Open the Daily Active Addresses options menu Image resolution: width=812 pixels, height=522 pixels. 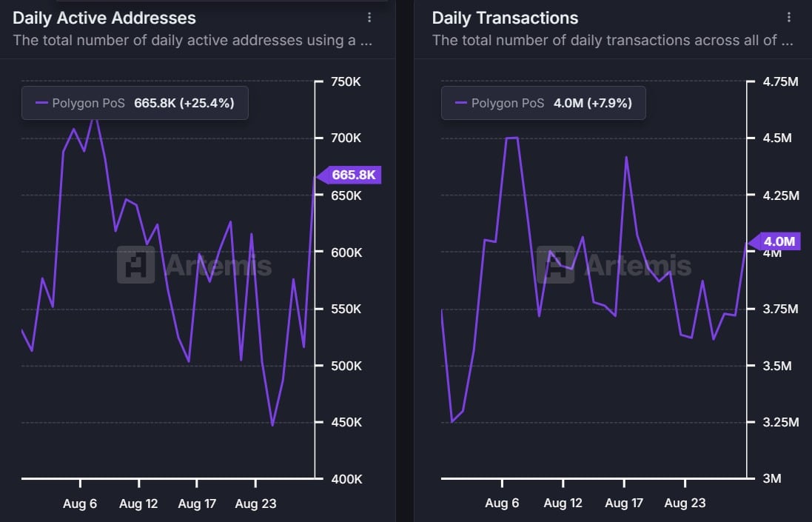click(x=369, y=17)
